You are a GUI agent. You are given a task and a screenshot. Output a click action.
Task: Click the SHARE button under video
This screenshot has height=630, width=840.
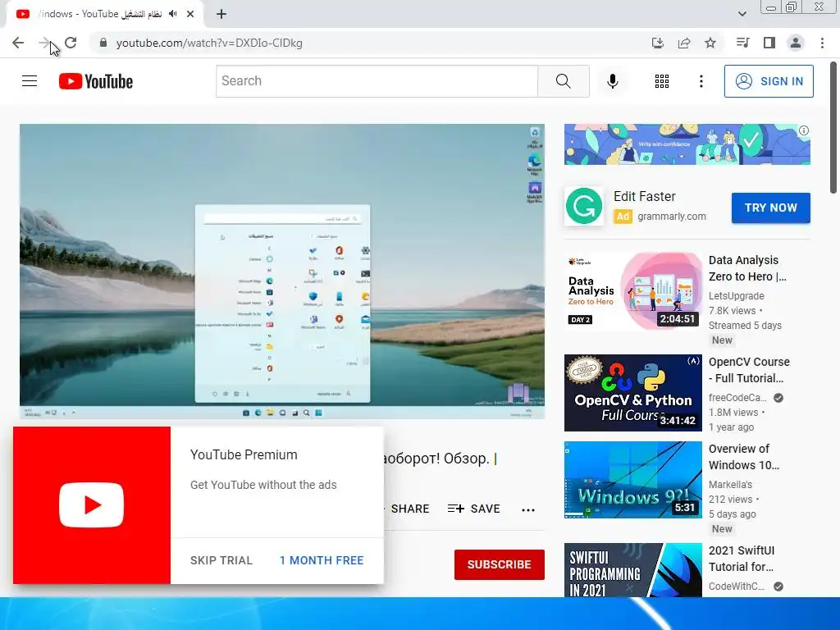409,509
